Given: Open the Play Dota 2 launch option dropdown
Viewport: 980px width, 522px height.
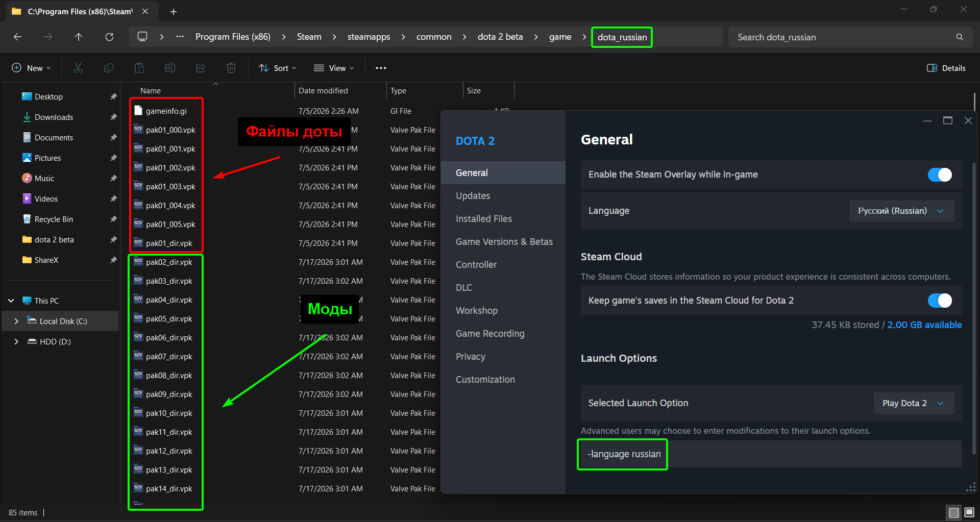Looking at the screenshot, I should [x=914, y=403].
